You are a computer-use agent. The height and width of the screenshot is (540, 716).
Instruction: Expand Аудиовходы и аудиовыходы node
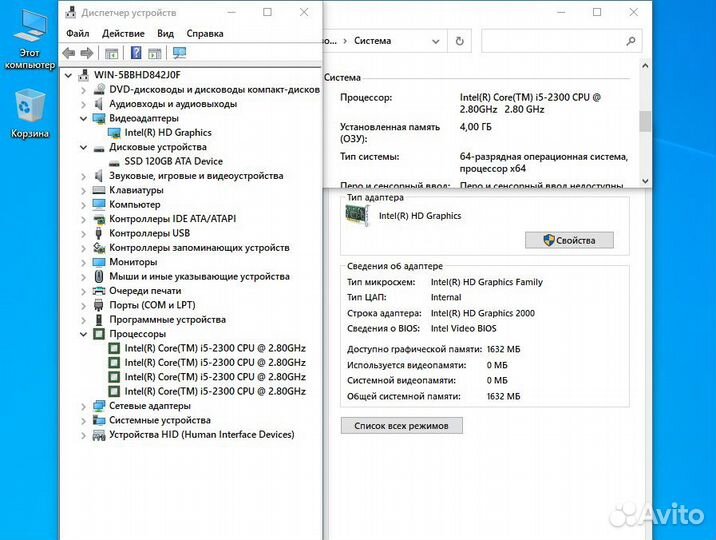[x=83, y=104]
